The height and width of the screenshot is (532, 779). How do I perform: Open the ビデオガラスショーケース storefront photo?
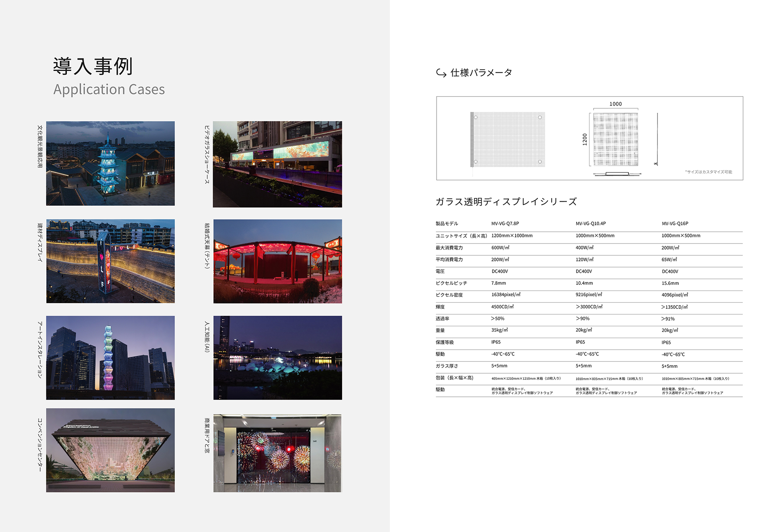click(277, 164)
